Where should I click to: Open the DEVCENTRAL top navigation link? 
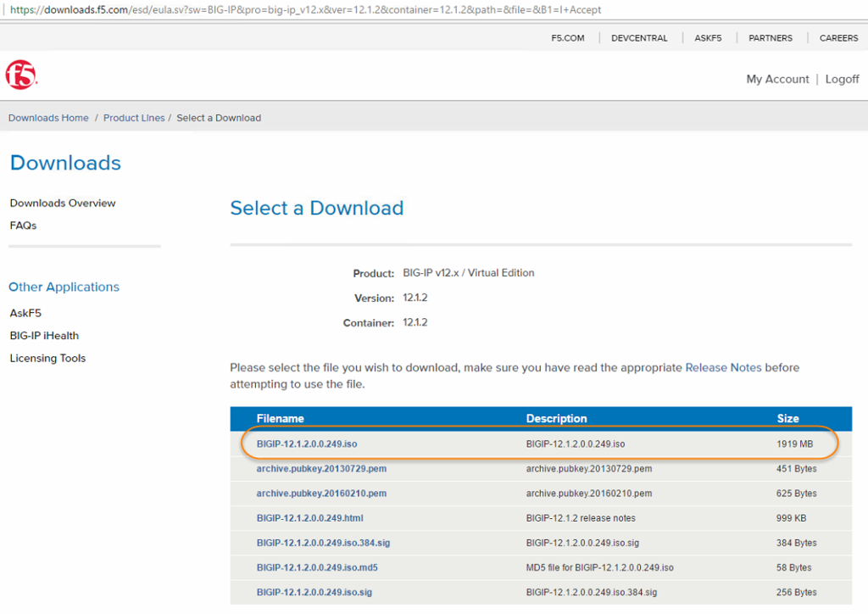[x=639, y=38]
